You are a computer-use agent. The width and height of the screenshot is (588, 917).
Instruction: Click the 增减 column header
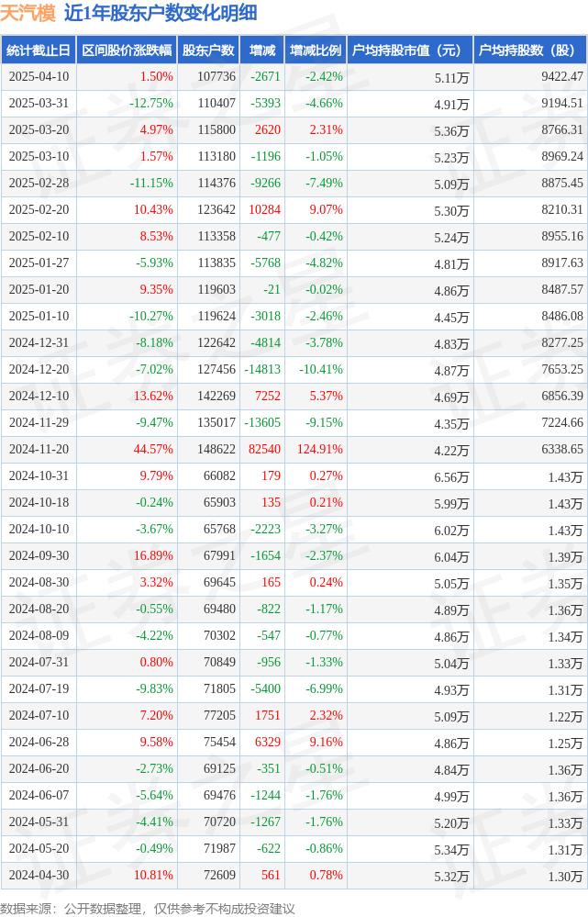[261, 50]
